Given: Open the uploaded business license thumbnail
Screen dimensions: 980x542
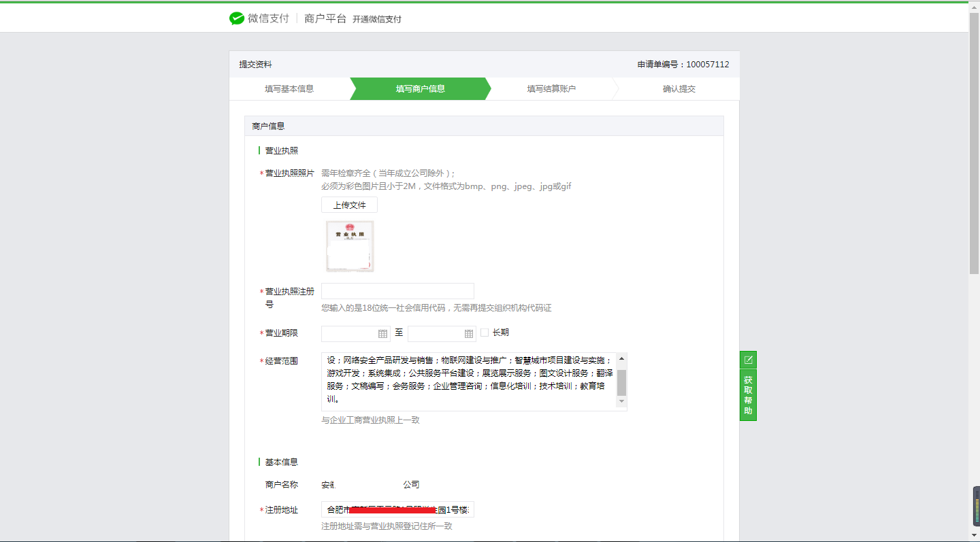Looking at the screenshot, I should [349, 246].
